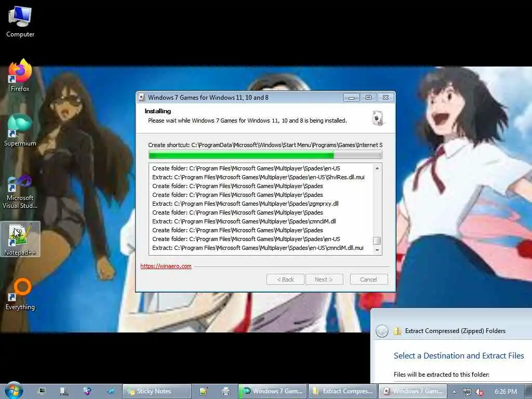
Task: Click the muted volume tray icon
Action: (x=479, y=392)
